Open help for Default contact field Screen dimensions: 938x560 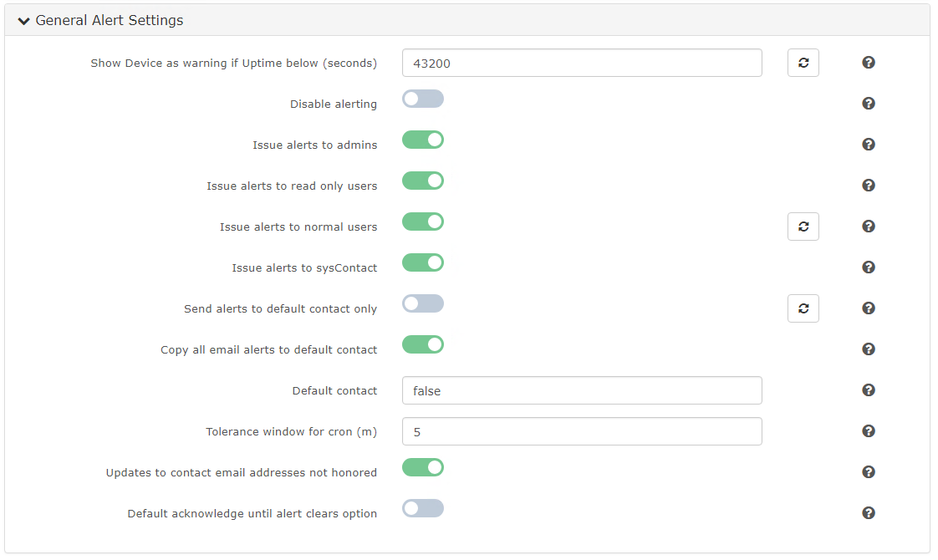pyautogui.click(x=868, y=389)
